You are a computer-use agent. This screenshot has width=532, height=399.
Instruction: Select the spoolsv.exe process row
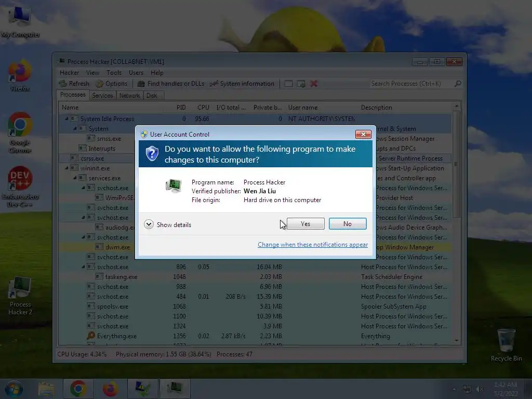255,307
